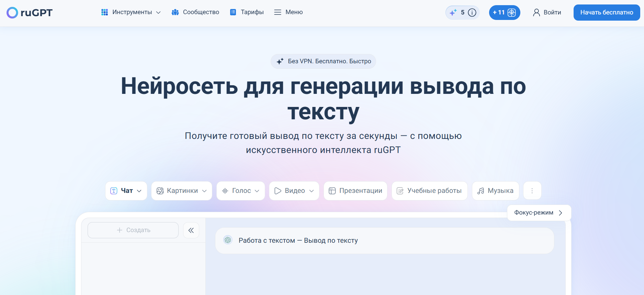Click the ChatGPT model icon in chat header
Screen dimensions: 644x295
[228, 240]
